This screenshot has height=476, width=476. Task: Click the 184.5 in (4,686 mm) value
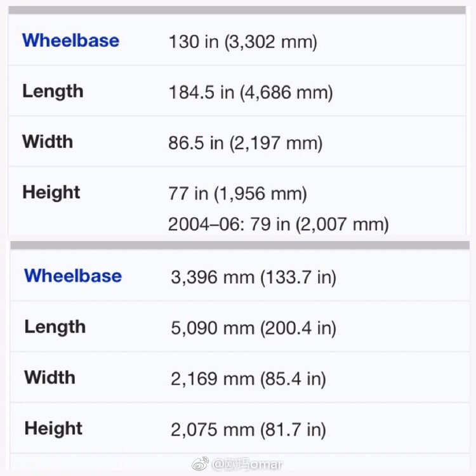point(251,92)
